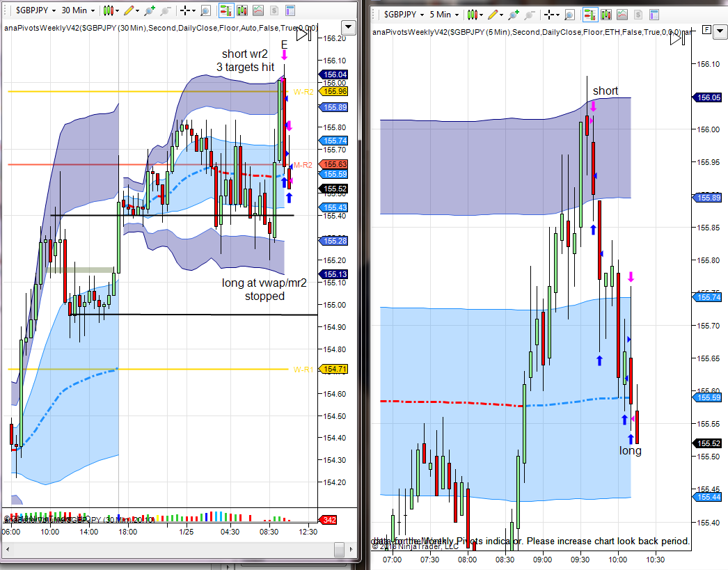The height and width of the screenshot is (570, 728).
Task: Select the 'long' text label on 5 Min chart
Action: pyautogui.click(x=630, y=451)
